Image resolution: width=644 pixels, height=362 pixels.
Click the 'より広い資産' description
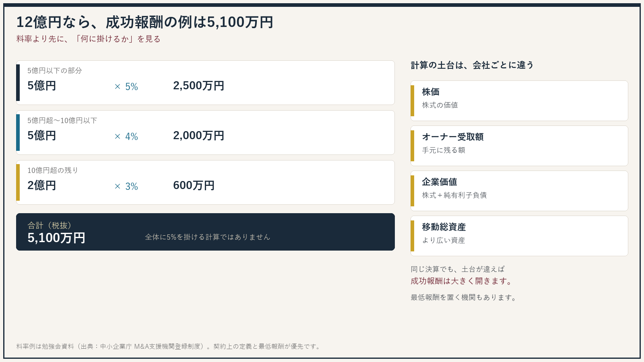pos(444,240)
